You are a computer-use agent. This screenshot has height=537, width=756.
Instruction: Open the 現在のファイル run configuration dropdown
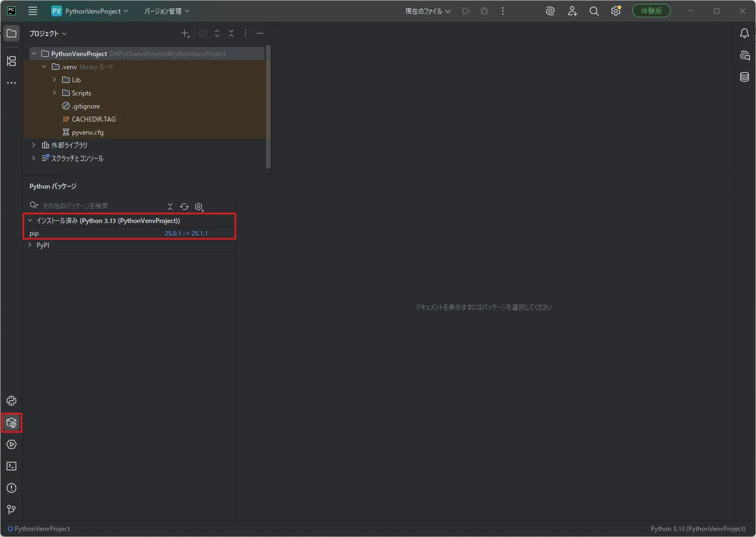coord(428,11)
